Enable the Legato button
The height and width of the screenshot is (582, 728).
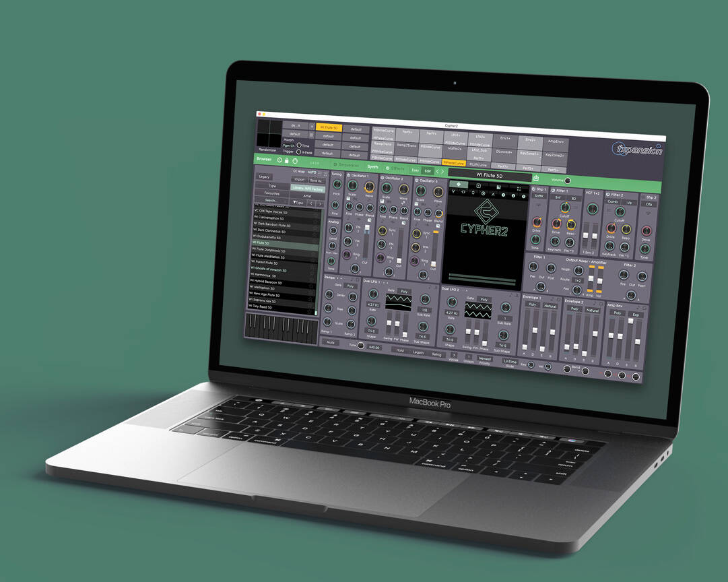pos(418,352)
